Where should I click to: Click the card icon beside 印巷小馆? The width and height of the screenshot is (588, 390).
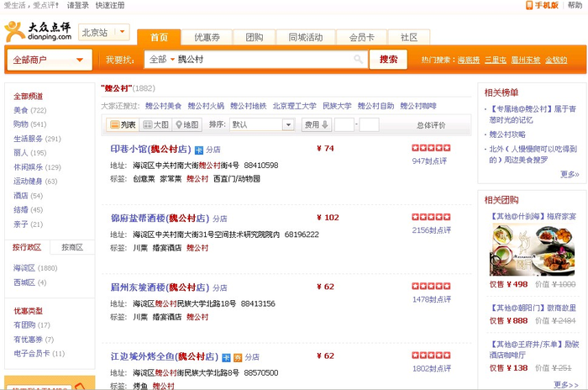[199, 150]
